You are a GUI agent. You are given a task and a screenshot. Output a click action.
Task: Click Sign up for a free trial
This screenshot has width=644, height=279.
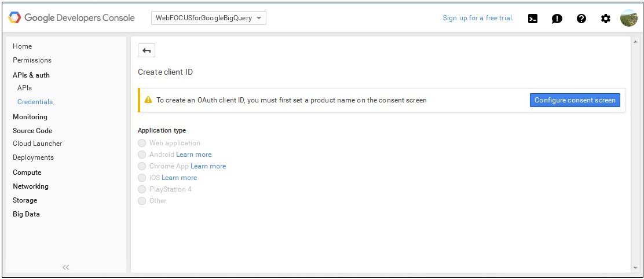click(x=478, y=18)
